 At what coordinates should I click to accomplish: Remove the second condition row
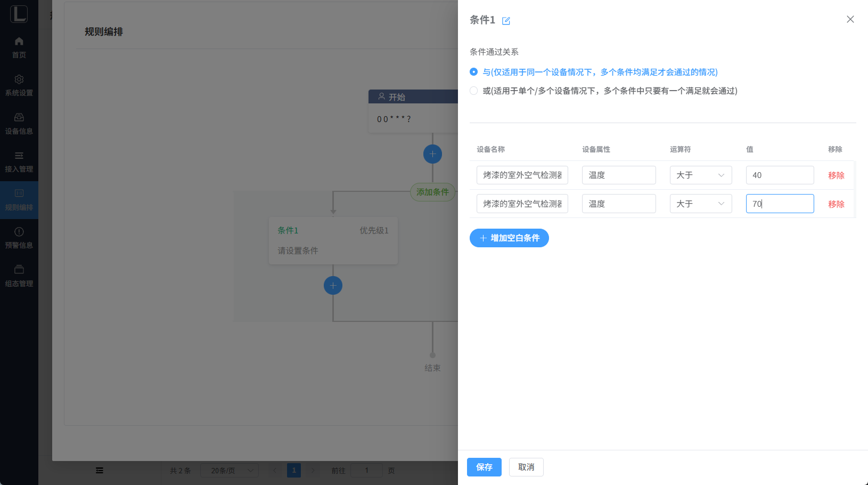point(836,204)
